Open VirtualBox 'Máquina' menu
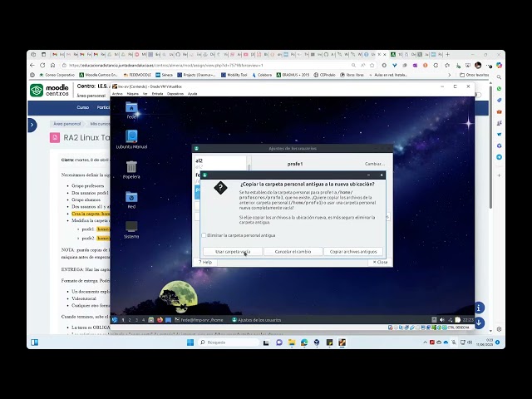 133,94
